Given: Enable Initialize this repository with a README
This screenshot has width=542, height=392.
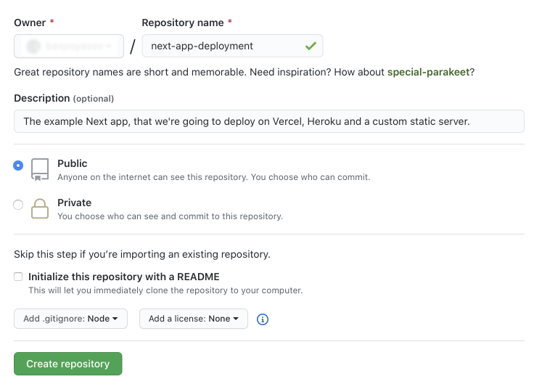Looking at the screenshot, I should 18,277.
